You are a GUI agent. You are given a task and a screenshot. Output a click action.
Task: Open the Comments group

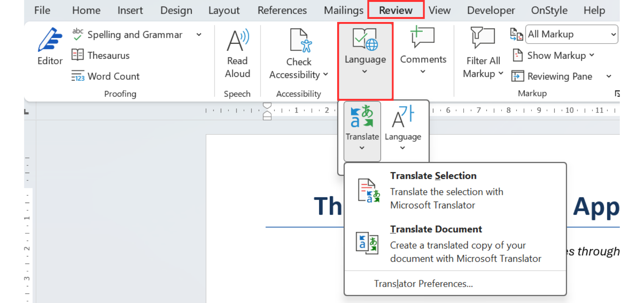[423, 50]
